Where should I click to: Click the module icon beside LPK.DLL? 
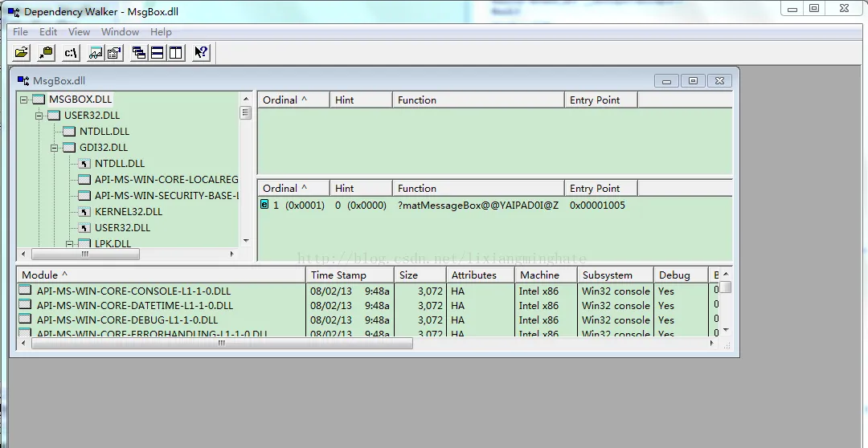pos(84,243)
